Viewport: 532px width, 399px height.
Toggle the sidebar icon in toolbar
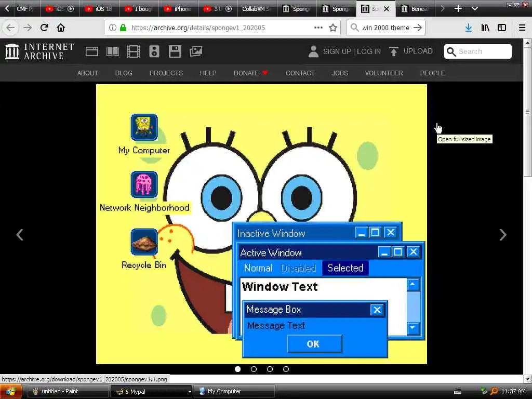(x=502, y=28)
